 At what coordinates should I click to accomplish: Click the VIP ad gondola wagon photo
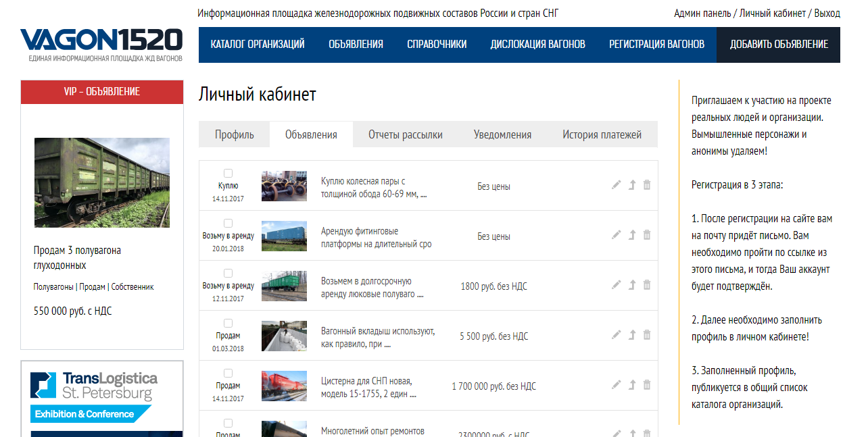102,182
